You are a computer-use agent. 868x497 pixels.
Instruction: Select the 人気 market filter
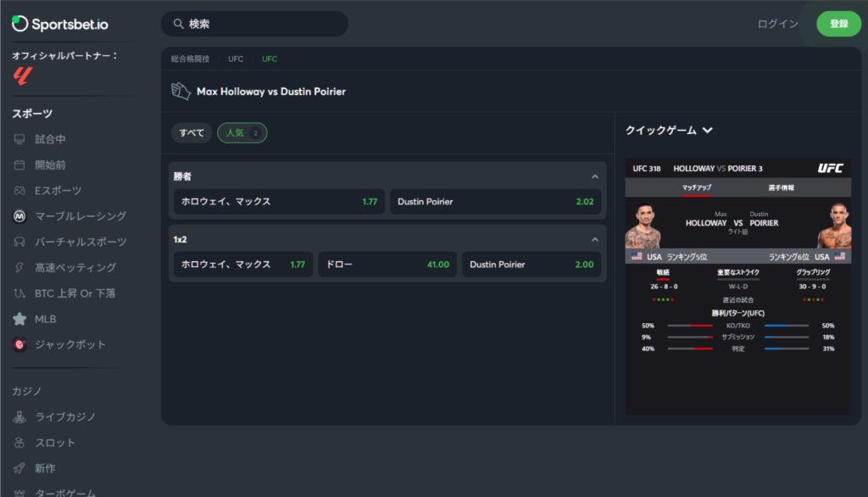click(242, 133)
